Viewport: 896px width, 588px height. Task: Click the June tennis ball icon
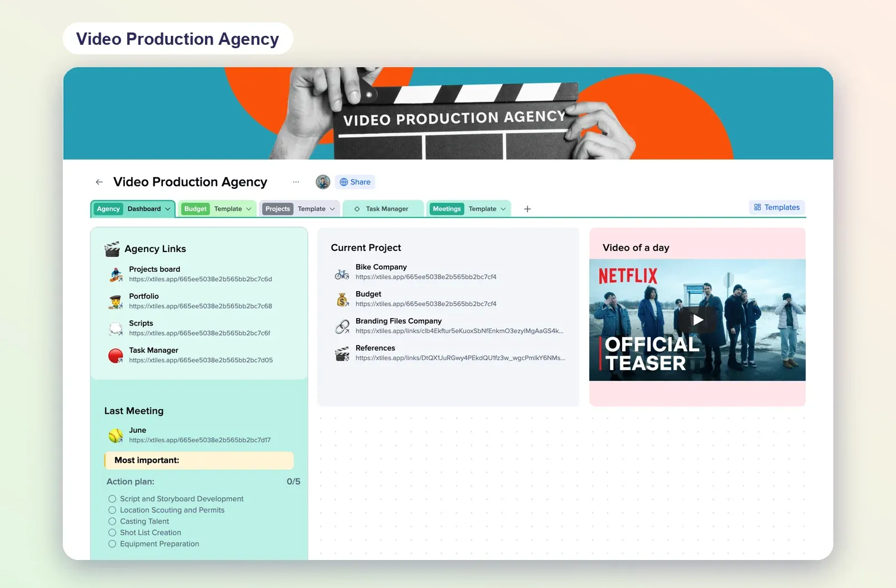tap(116, 436)
